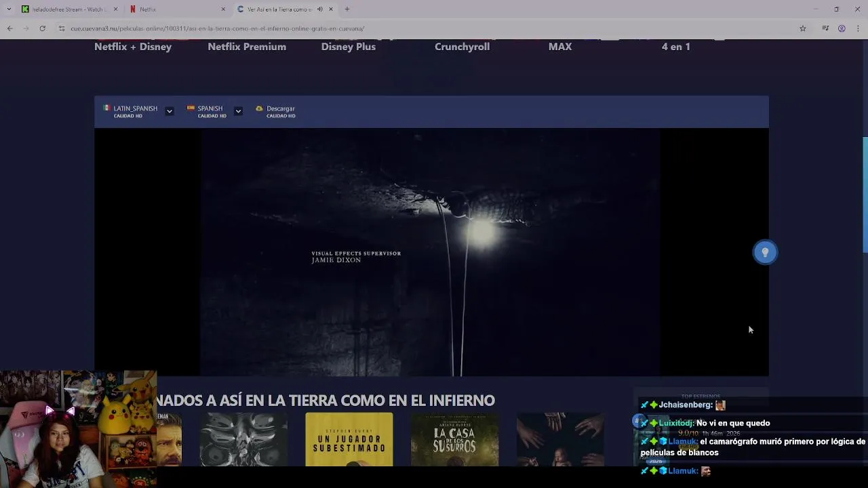Bookmark this page with the star

click(803, 28)
